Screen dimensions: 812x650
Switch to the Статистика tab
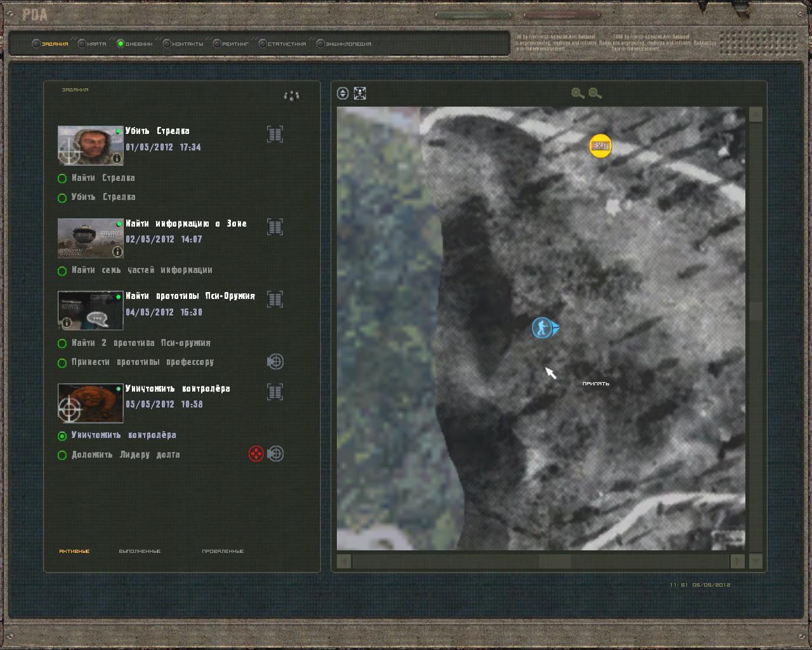(x=282, y=44)
